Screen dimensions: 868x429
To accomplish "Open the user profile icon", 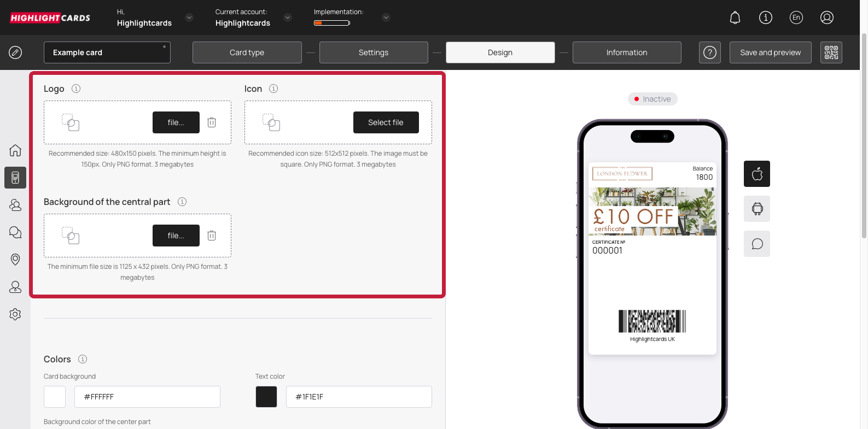I will point(826,17).
